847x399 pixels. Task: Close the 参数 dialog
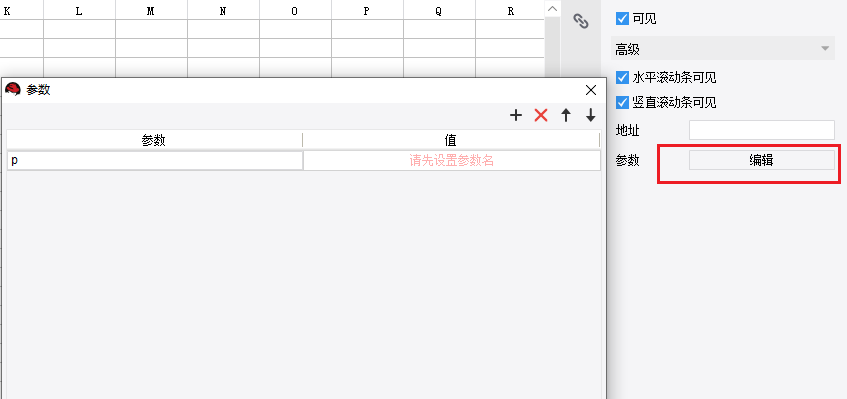591,90
